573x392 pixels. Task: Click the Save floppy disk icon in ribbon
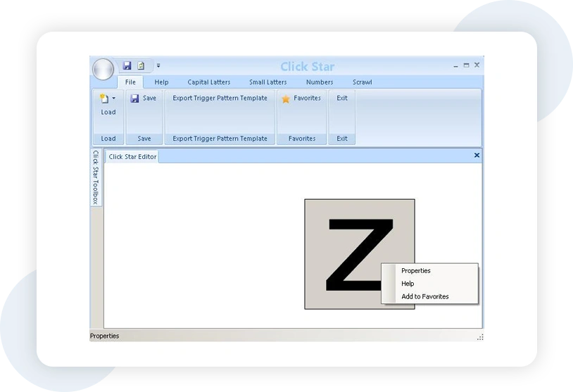[134, 99]
